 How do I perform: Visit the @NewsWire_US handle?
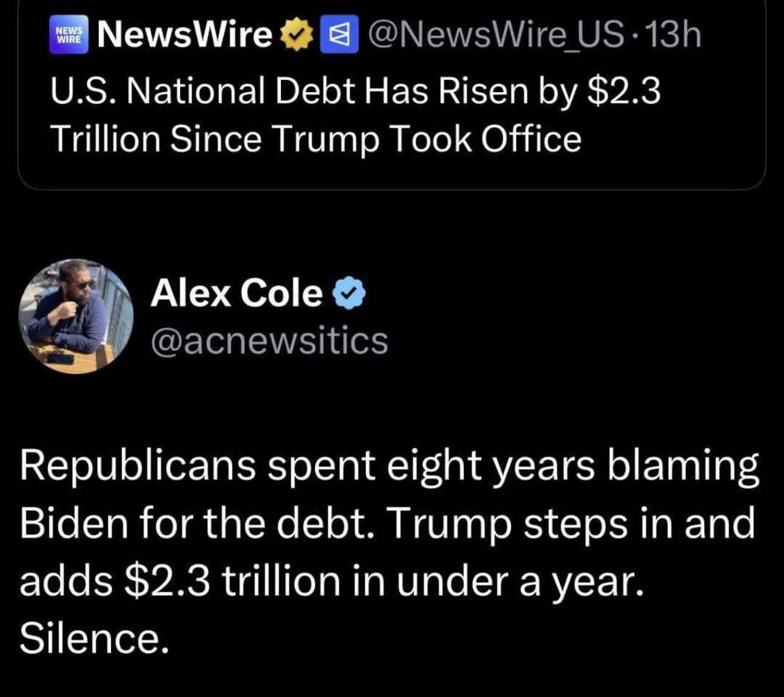[495, 35]
